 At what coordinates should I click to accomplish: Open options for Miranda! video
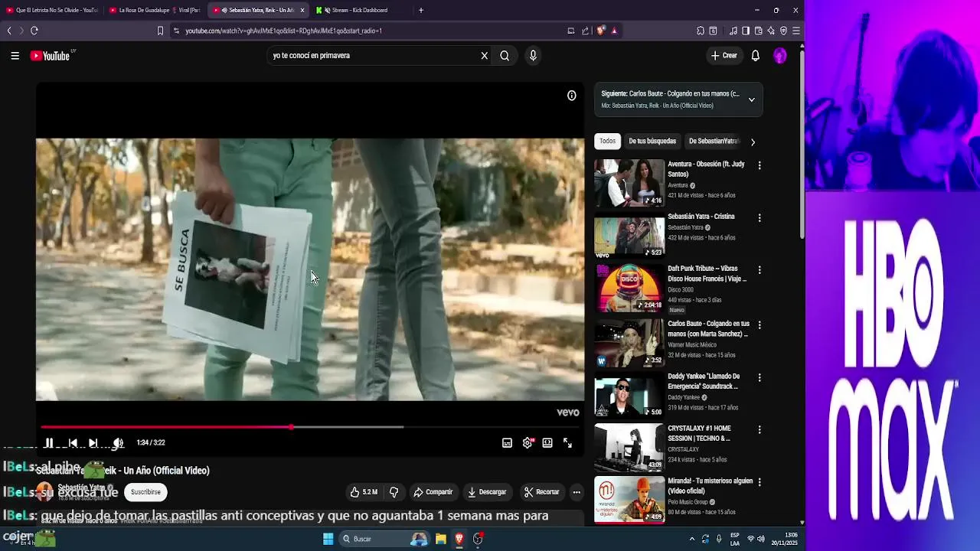(759, 482)
